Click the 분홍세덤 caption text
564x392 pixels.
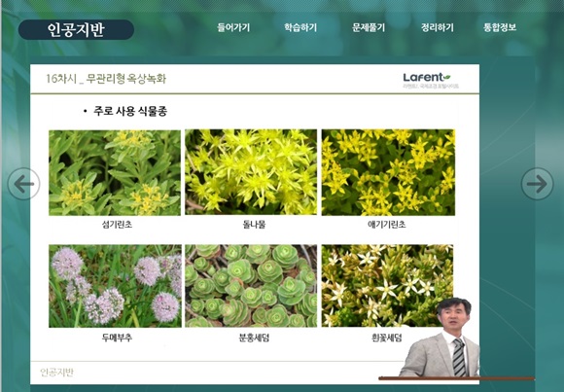coord(254,338)
